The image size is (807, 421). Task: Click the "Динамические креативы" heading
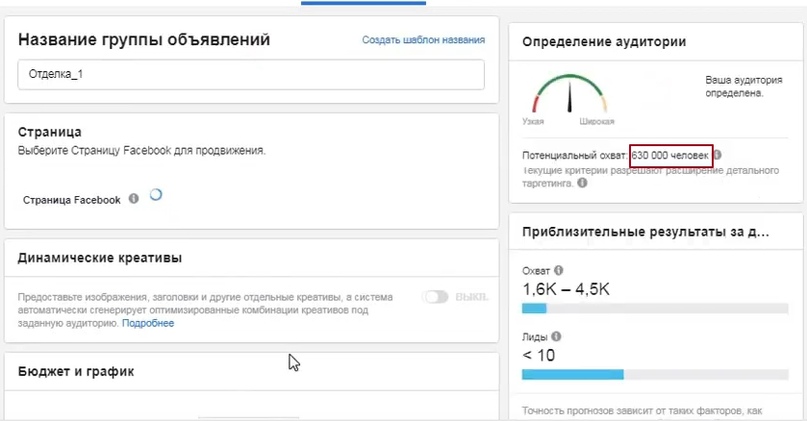(100, 258)
